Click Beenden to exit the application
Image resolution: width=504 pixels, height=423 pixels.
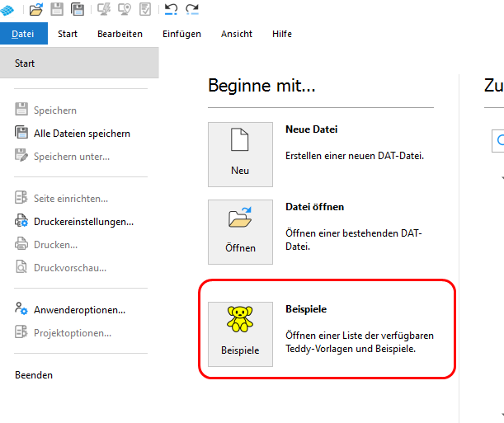click(x=34, y=375)
